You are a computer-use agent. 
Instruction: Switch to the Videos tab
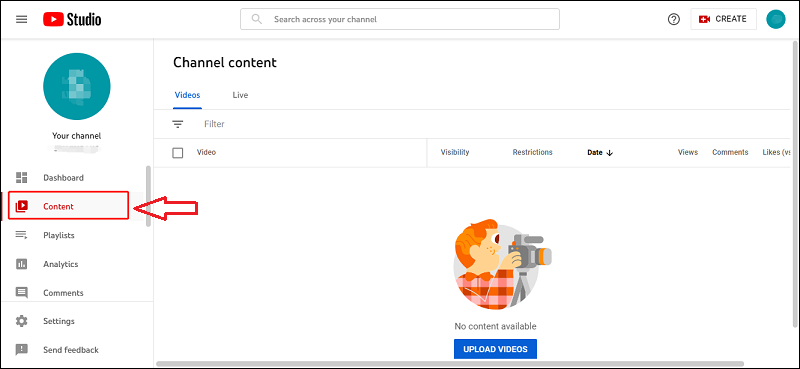click(x=187, y=95)
